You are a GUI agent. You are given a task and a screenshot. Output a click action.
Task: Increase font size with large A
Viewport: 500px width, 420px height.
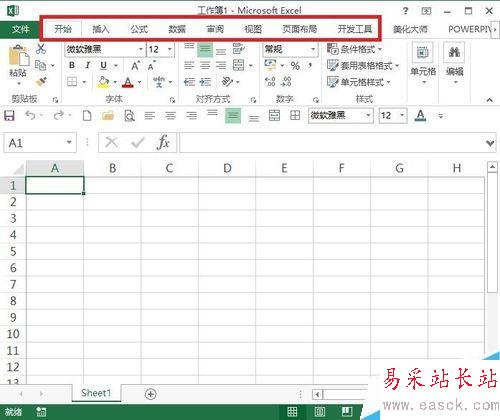(135, 66)
